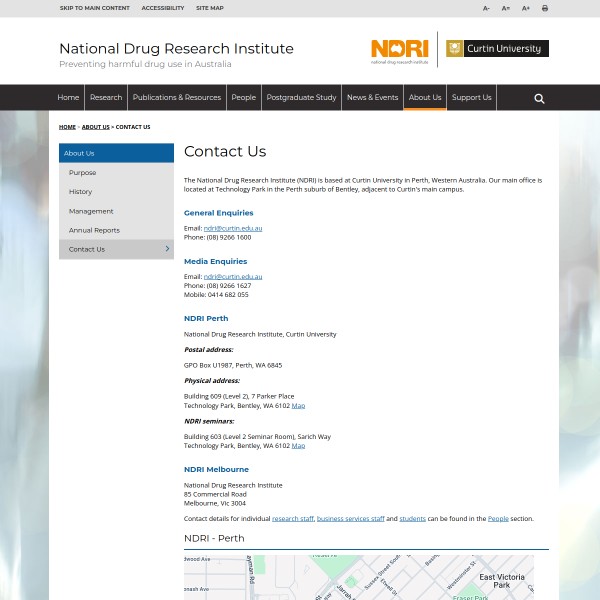Expand the Contact Us sidebar arrow
Image resolution: width=600 pixels, height=600 pixels.
167,249
